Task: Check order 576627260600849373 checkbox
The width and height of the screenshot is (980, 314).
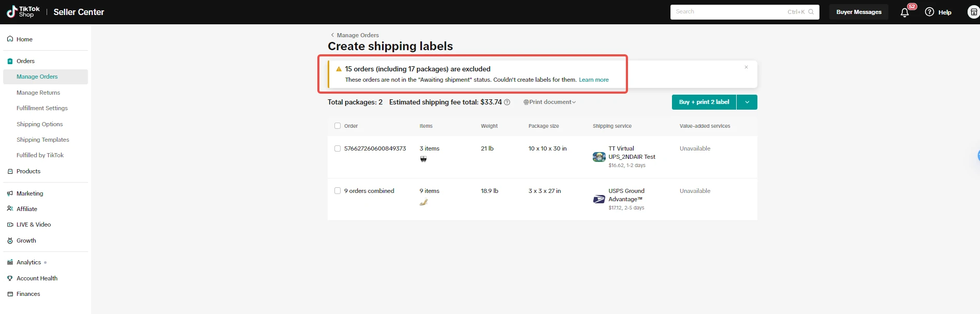Action: click(x=338, y=148)
